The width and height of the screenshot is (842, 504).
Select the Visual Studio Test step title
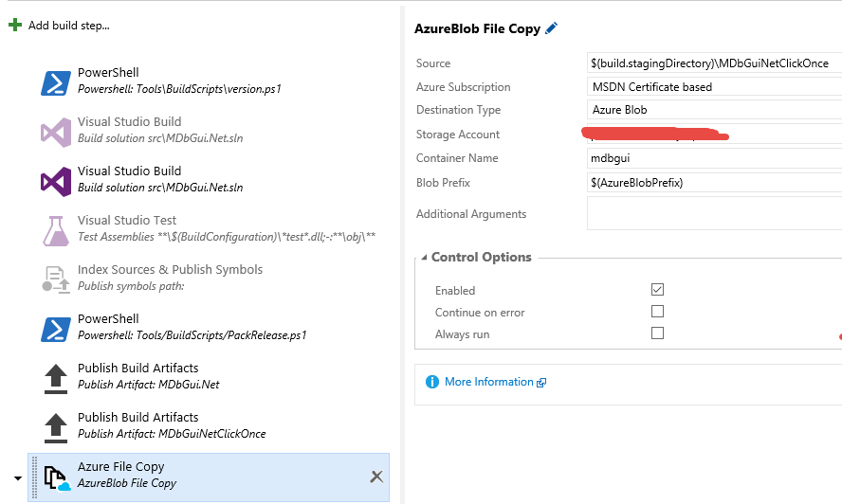pyautogui.click(x=127, y=221)
